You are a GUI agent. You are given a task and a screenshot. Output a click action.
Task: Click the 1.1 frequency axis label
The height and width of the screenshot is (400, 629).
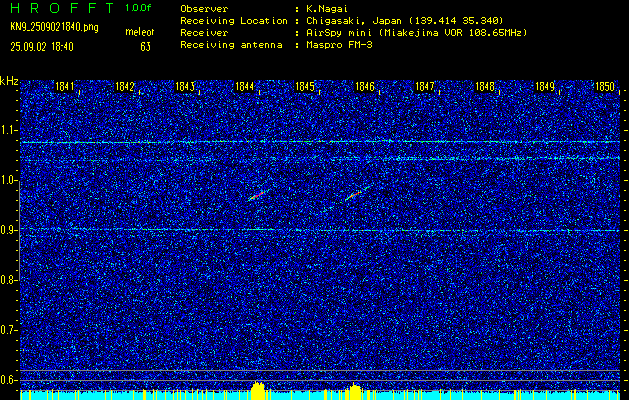pos(8,130)
